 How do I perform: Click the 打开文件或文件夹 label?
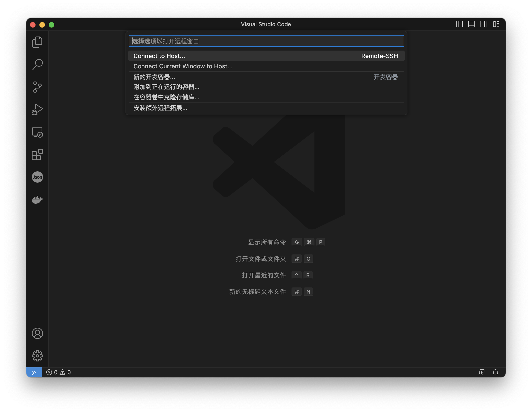[261, 259]
